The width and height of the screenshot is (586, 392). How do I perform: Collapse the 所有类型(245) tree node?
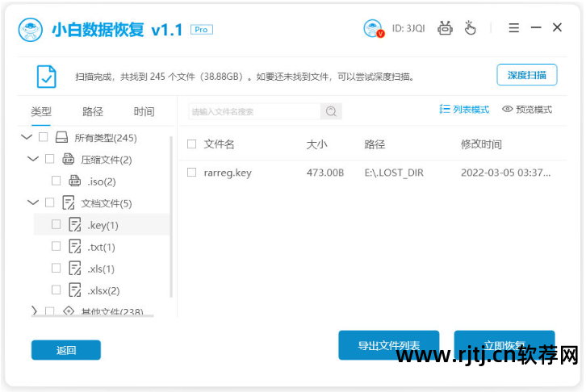pyautogui.click(x=27, y=137)
